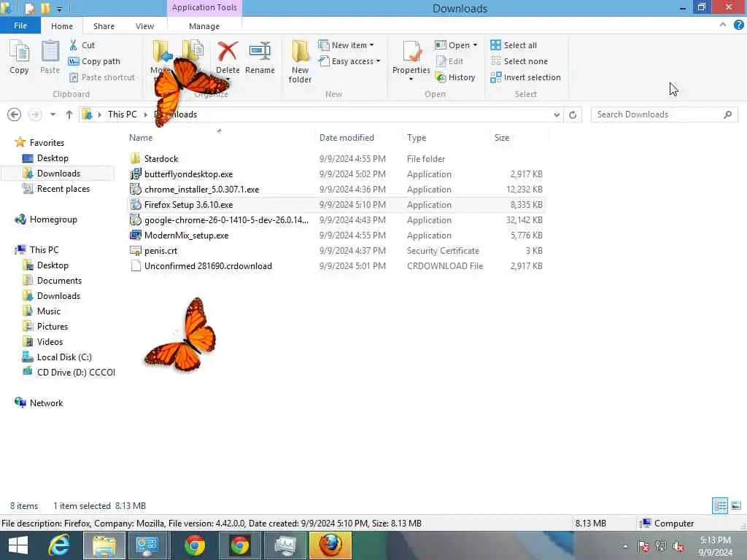Switch to Details view icon
The width and height of the screenshot is (747, 560).
(719, 506)
